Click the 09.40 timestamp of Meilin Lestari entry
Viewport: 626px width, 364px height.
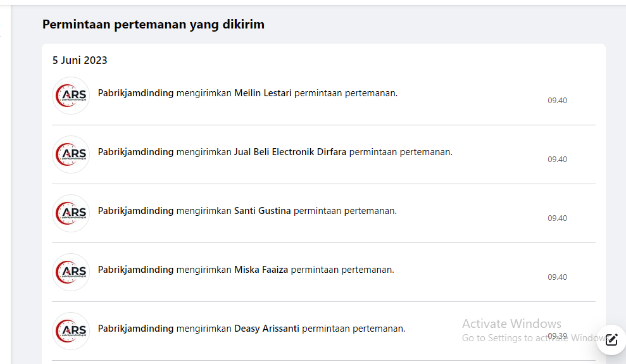click(x=557, y=101)
